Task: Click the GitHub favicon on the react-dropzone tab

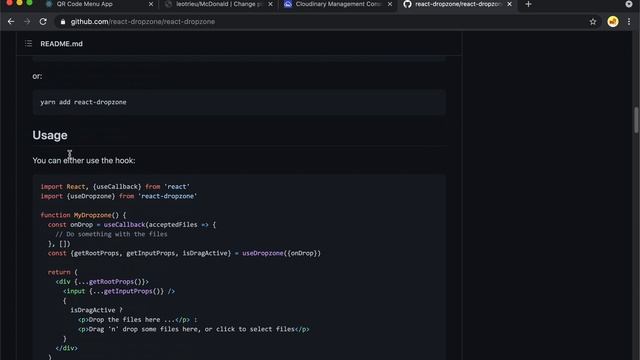Action: [407, 4]
